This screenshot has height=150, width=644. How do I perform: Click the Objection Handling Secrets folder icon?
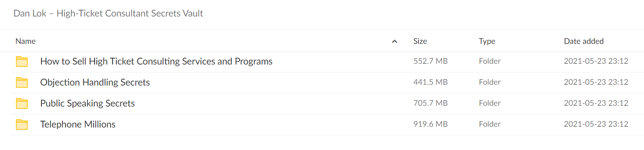pos(22,82)
